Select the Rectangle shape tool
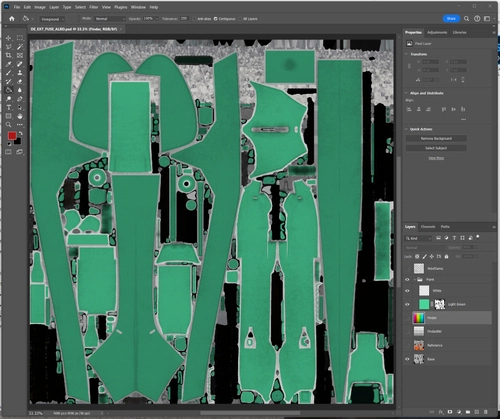500x419 pixels. click(9, 116)
